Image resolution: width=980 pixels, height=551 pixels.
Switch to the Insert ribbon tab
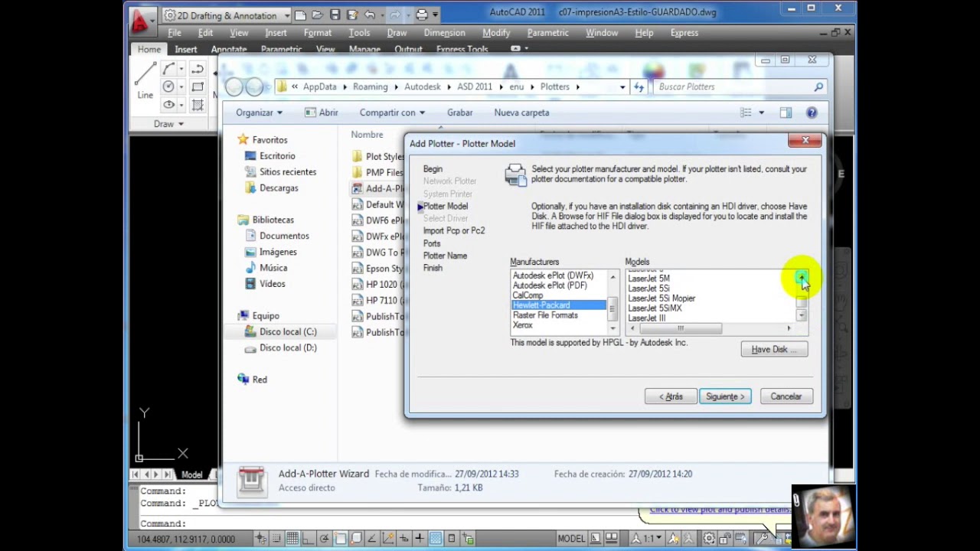[x=185, y=49]
